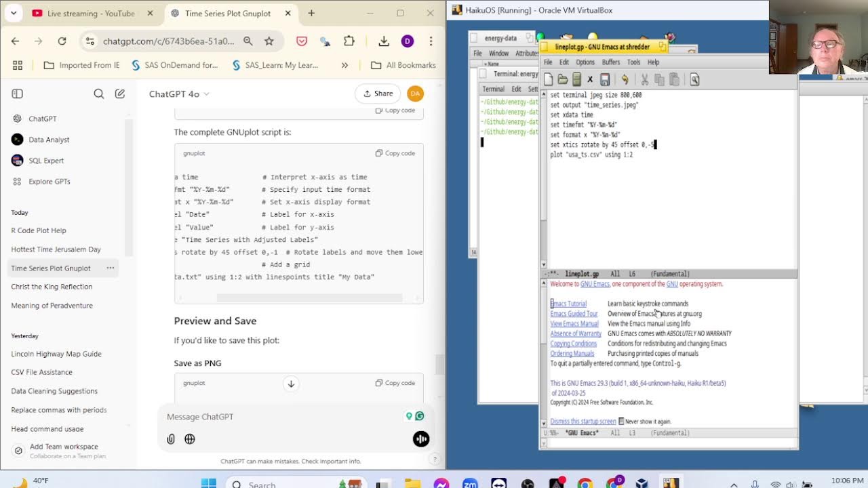
Task: Open the Pocket extension icon
Action: (x=302, y=41)
